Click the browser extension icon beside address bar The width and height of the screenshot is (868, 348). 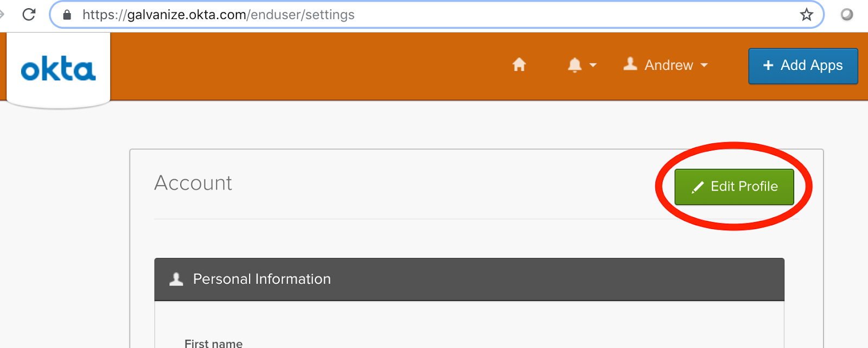pos(847,15)
